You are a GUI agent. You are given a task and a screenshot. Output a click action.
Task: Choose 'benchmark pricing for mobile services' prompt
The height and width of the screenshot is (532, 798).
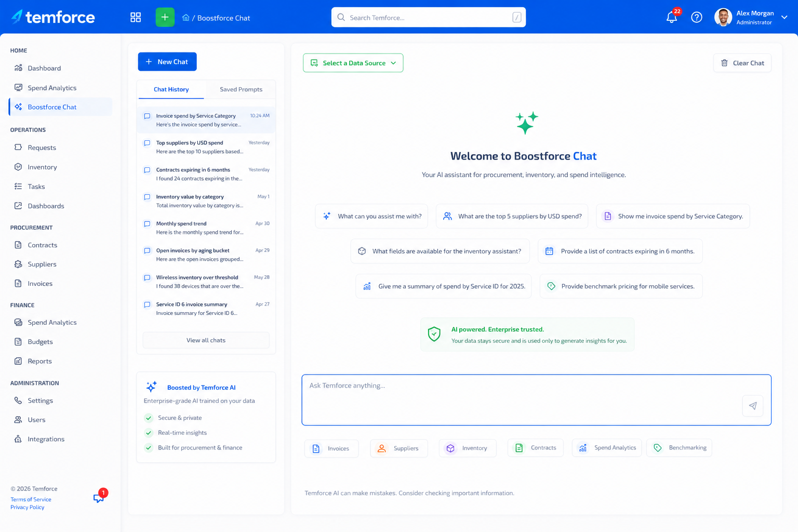tap(621, 286)
